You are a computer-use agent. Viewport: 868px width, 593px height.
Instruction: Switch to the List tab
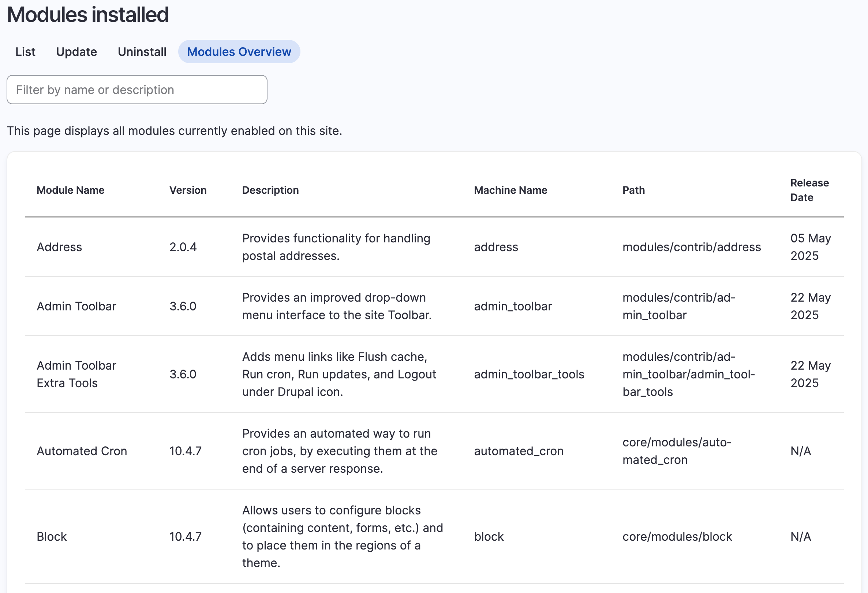pos(25,52)
